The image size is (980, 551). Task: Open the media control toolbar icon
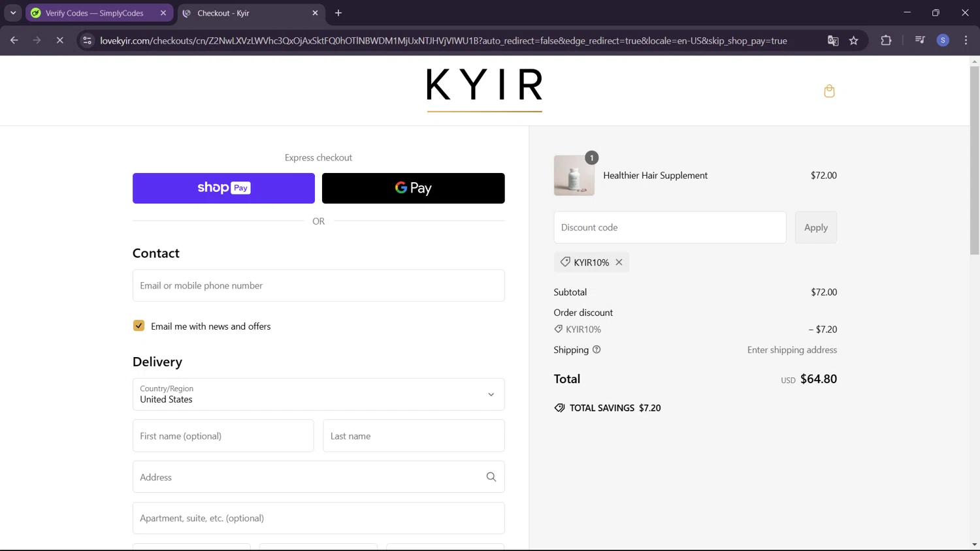click(920, 40)
